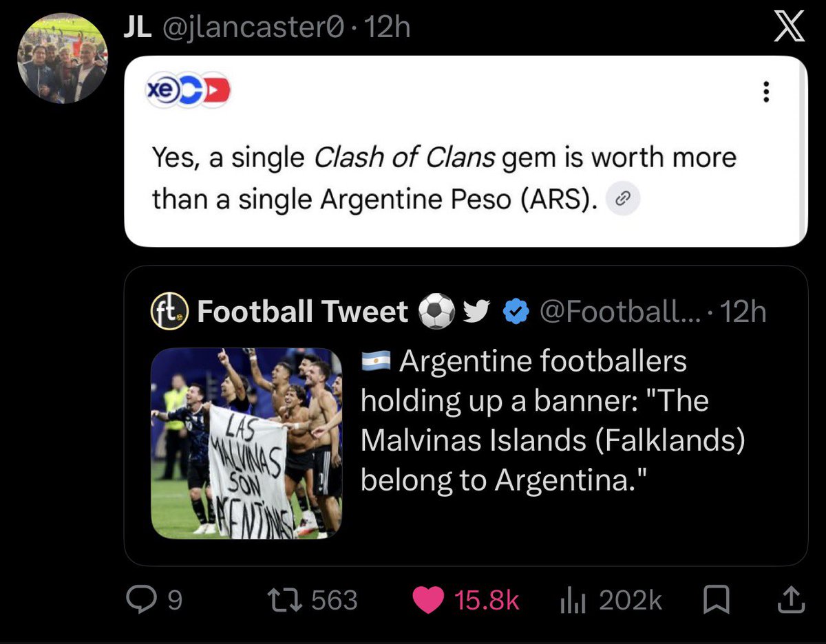View analytics bar chart icon 202k
The height and width of the screenshot is (644, 826).
click(x=571, y=601)
